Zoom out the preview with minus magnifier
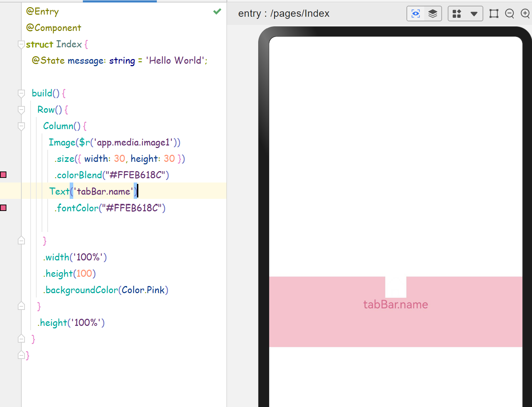Viewport: 532px width, 407px height. [x=510, y=14]
